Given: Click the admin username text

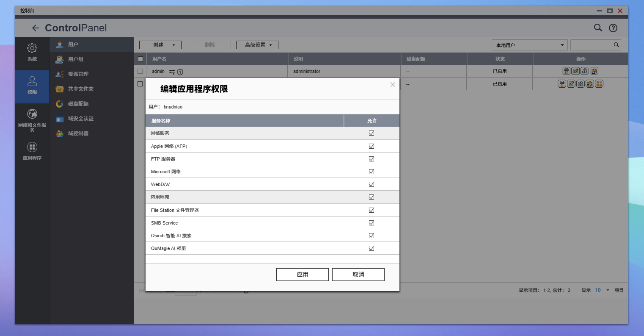Looking at the screenshot, I should click(x=158, y=71).
